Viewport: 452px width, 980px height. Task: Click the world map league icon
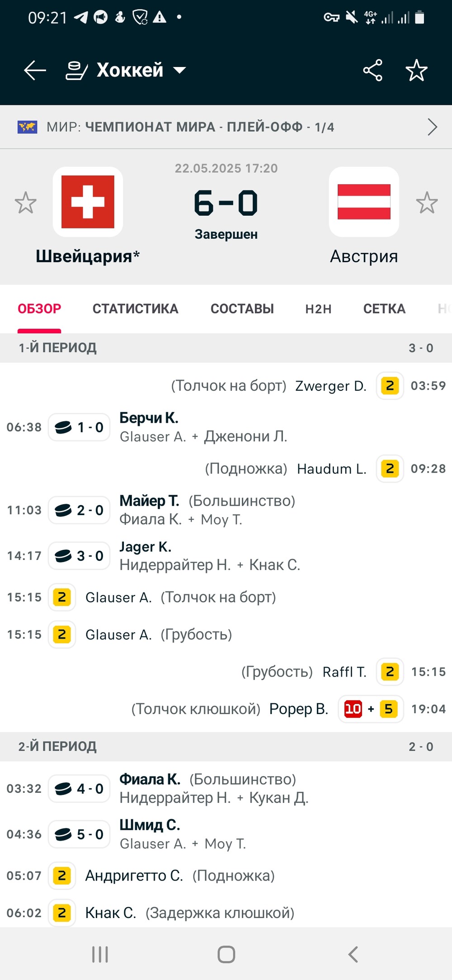27,127
